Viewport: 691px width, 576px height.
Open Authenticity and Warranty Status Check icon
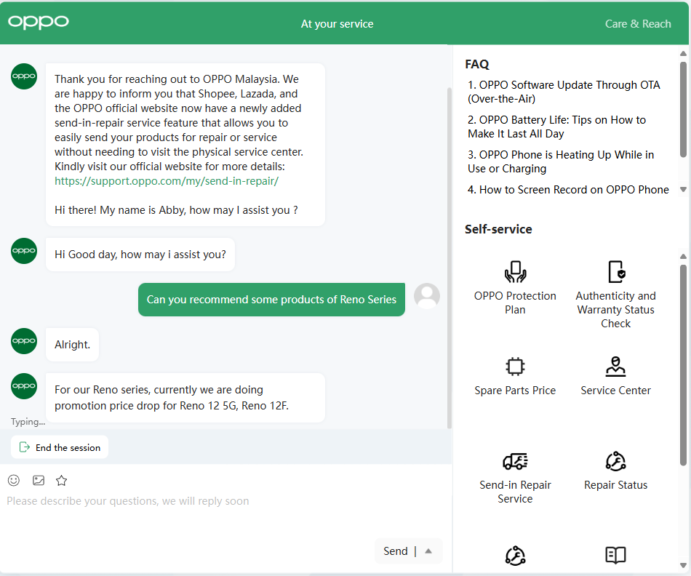click(x=616, y=271)
